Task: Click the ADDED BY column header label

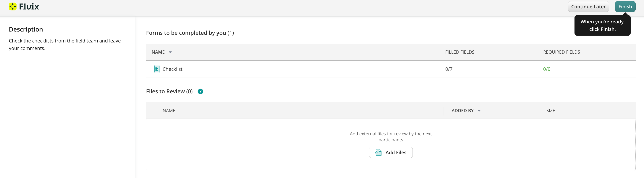Action: (462, 110)
